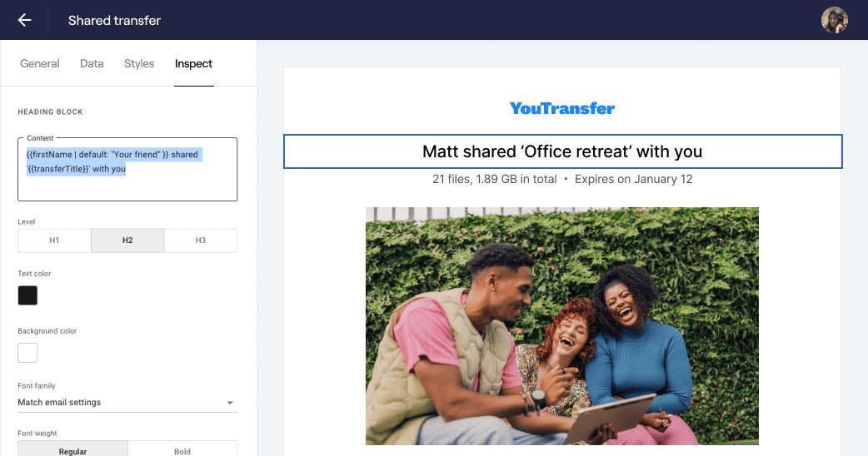Screen dimensions: 868x456
Task: Select the H3 heading level
Action: click(201, 240)
